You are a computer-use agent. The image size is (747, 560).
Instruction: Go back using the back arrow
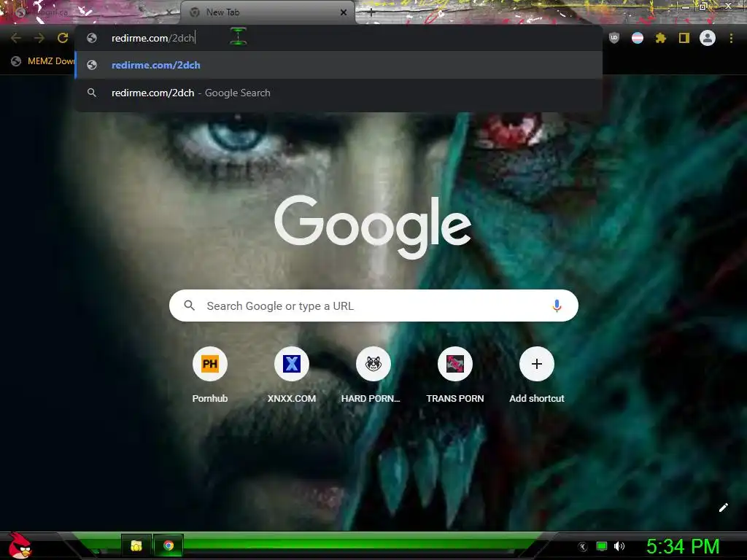coord(16,38)
